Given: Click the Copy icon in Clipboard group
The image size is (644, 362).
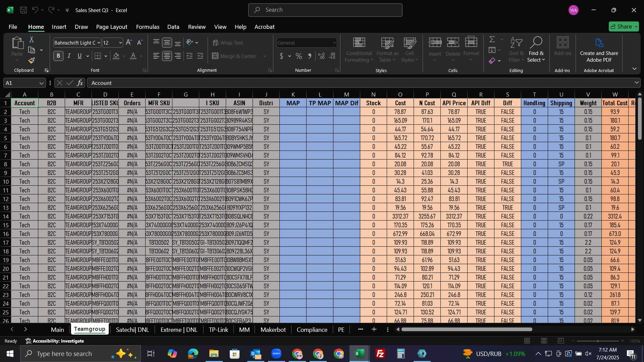Looking at the screenshot, I should 32,50.
